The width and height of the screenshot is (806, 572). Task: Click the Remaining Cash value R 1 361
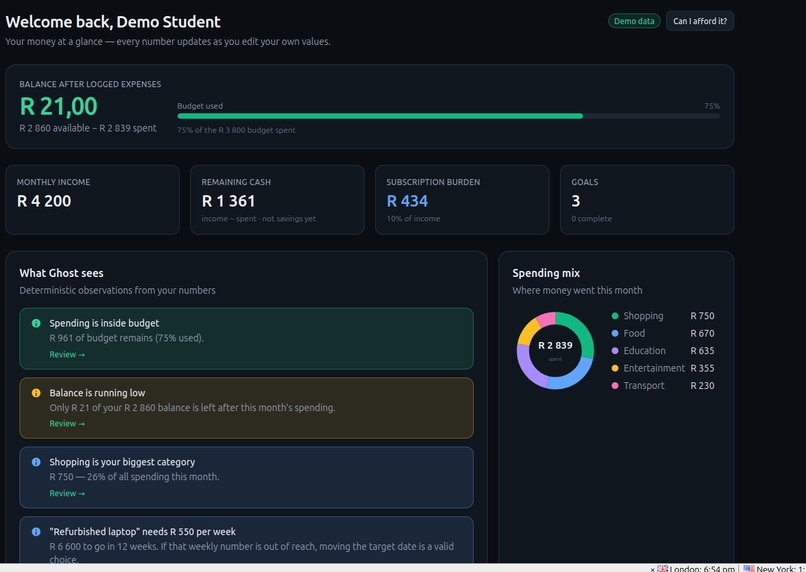pyautogui.click(x=228, y=201)
